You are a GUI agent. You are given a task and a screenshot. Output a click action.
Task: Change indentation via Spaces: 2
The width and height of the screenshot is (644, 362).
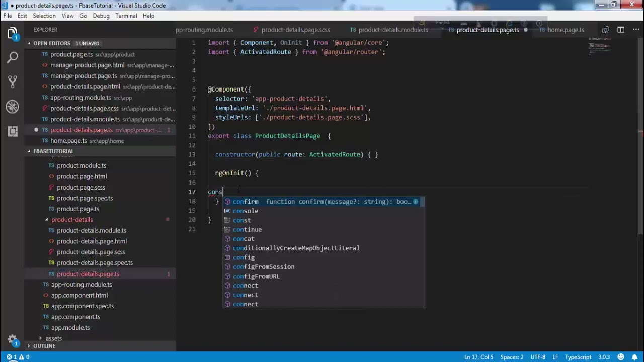[512, 357]
